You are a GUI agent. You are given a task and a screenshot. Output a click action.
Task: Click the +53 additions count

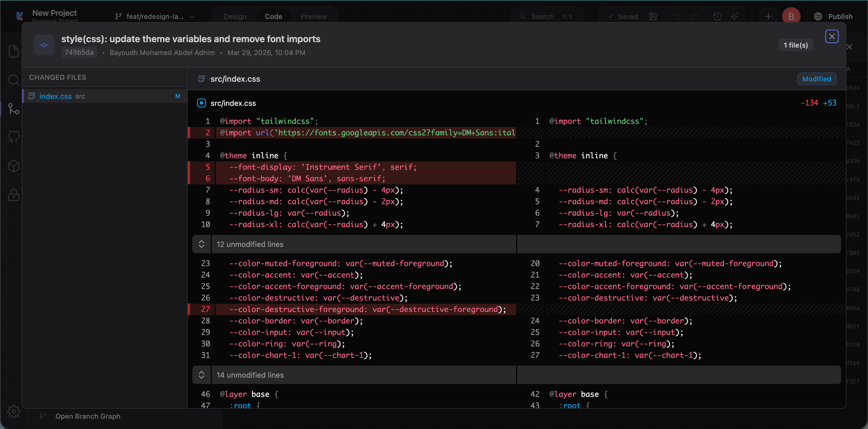(830, 103)
